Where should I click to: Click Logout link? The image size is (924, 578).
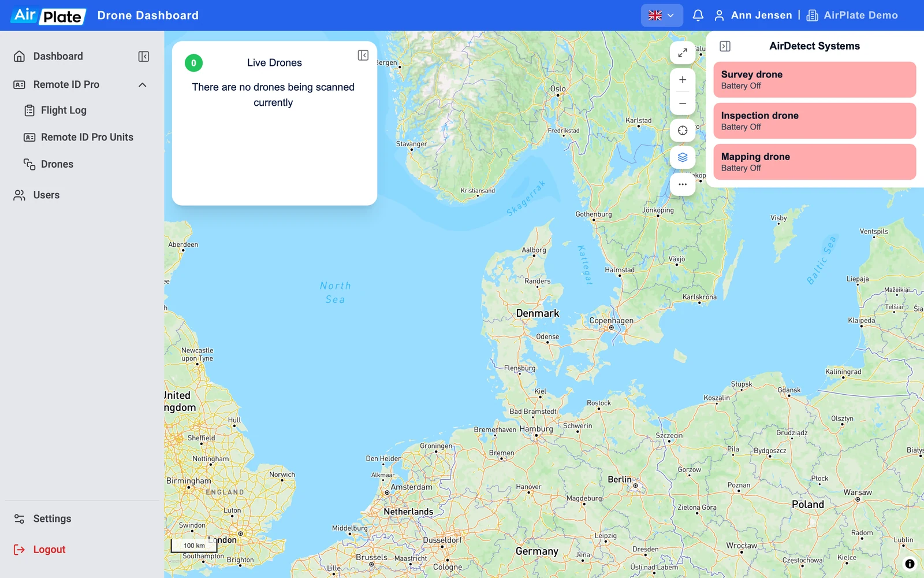pos(40,550)
